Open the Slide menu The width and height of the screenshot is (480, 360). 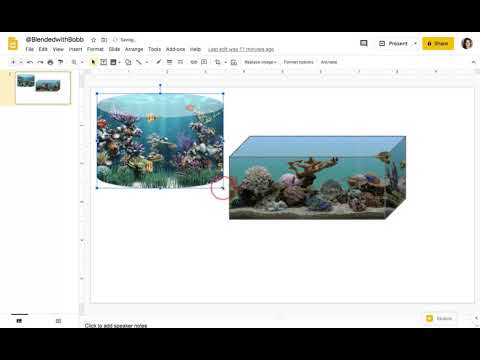[x=114, y=49]
